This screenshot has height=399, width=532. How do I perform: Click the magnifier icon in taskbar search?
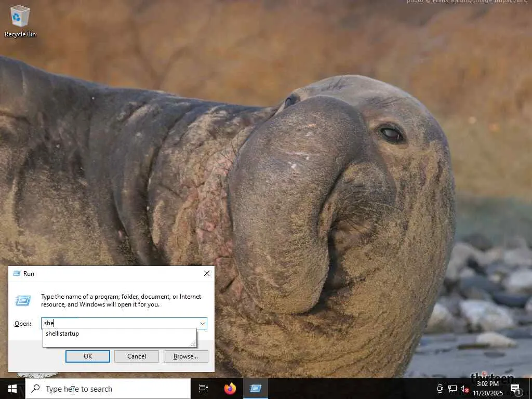click(x=36, y=389)
